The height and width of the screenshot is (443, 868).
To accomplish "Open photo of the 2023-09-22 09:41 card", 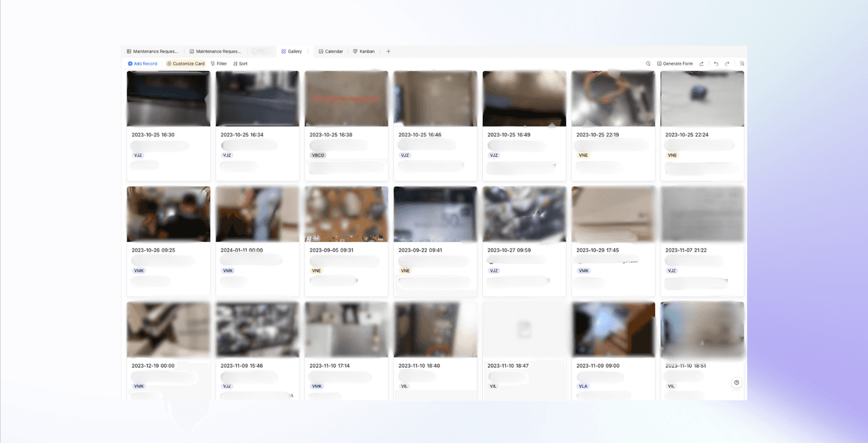I will tap(435, 214).
